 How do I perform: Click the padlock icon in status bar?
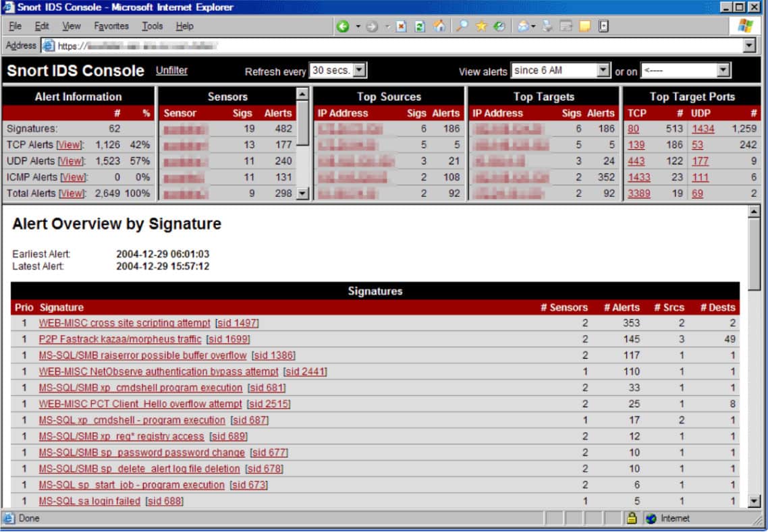pyautogui.click(x=632, y=518)
